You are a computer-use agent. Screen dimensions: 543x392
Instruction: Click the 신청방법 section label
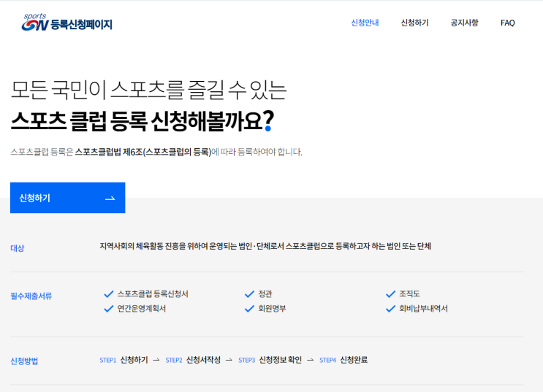click(x=24, y=361)
